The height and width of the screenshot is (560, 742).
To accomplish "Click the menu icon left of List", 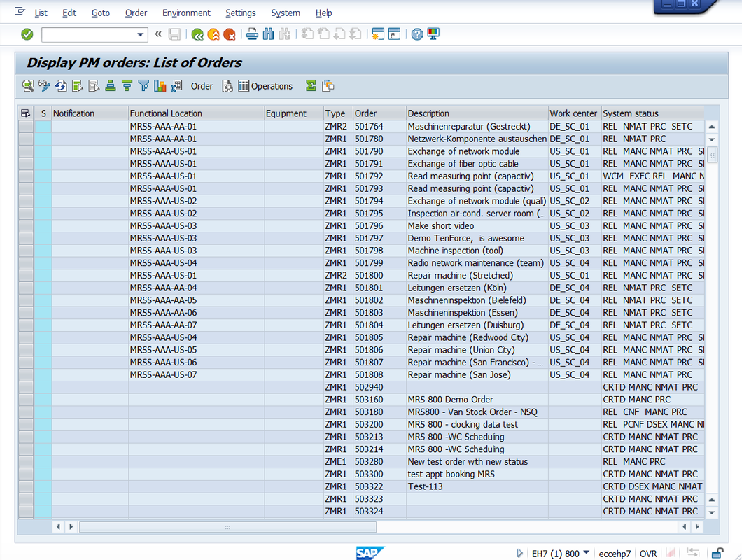I will point(20,11).
